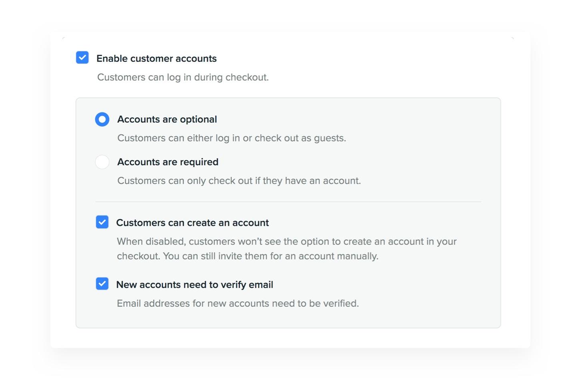Click the Accounts are required label
Viewport: 576px width, 392px height.
[168, 162]
